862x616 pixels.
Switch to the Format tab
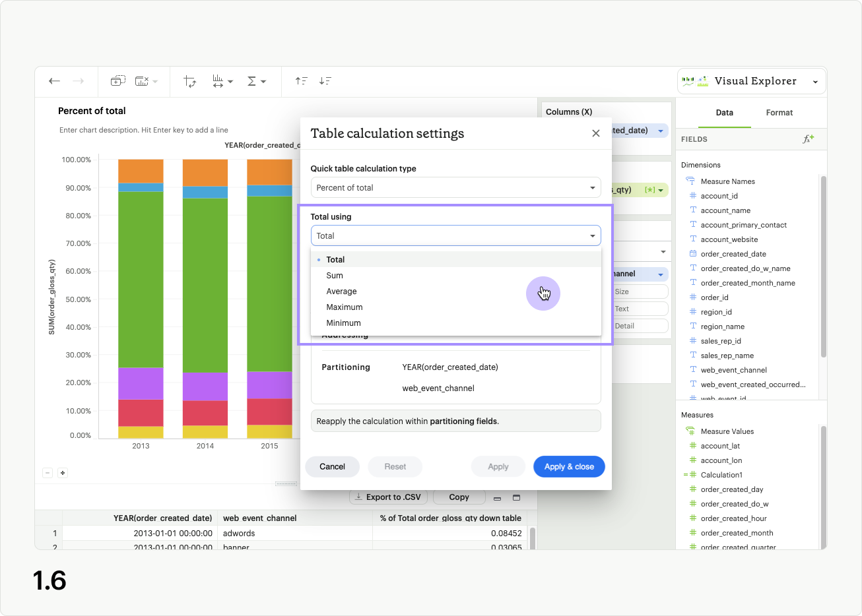(779, 112)
